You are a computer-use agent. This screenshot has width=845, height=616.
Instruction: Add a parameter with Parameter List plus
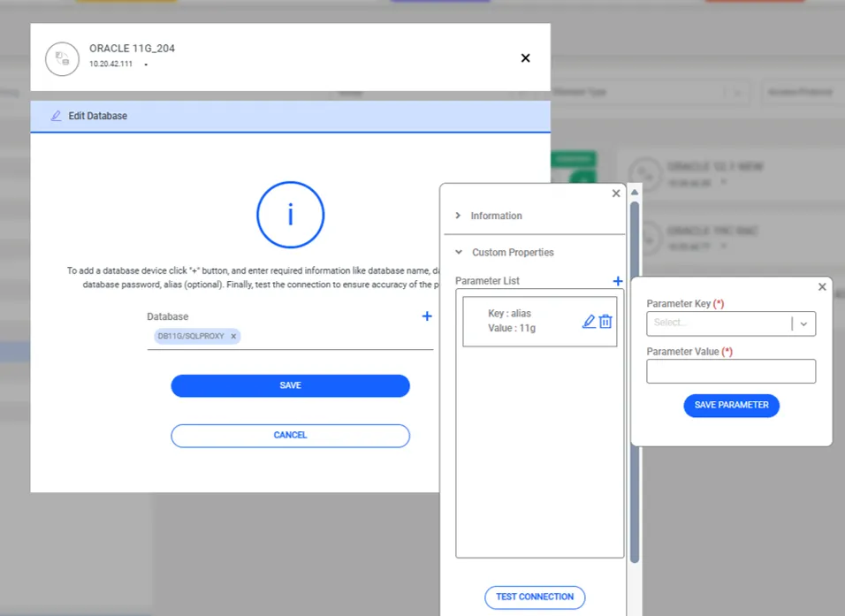[x=618, y=281]
